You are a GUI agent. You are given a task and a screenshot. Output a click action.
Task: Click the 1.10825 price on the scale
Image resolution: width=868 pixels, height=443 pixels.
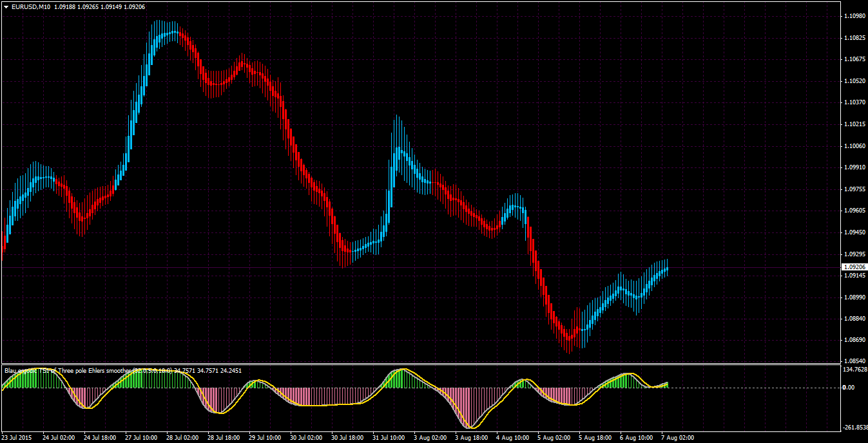[854, 38]
